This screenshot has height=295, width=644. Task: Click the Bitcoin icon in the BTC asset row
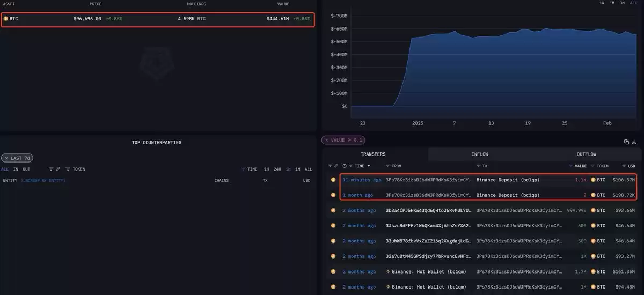pyautogui.click(x=6, y=19)
